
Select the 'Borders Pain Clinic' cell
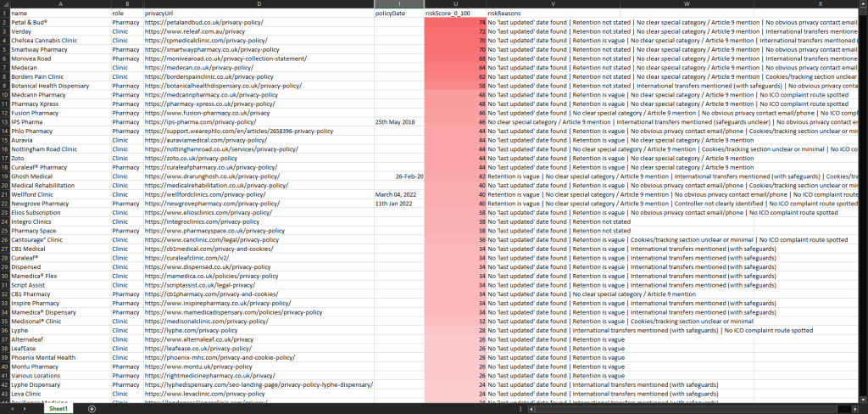pyautogui.click(x=60, y=76)
